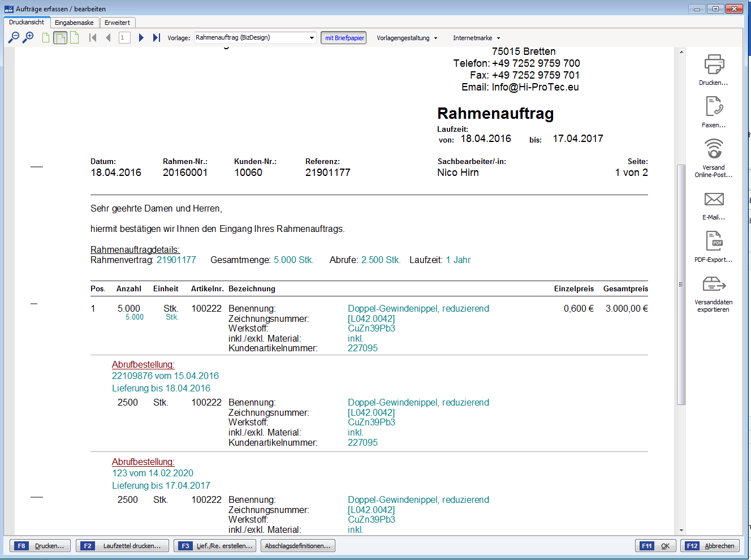This screenshot has height=560, width=751.
Task: Toggle the two-page view mode icon
Action: (x=61, y=38)
